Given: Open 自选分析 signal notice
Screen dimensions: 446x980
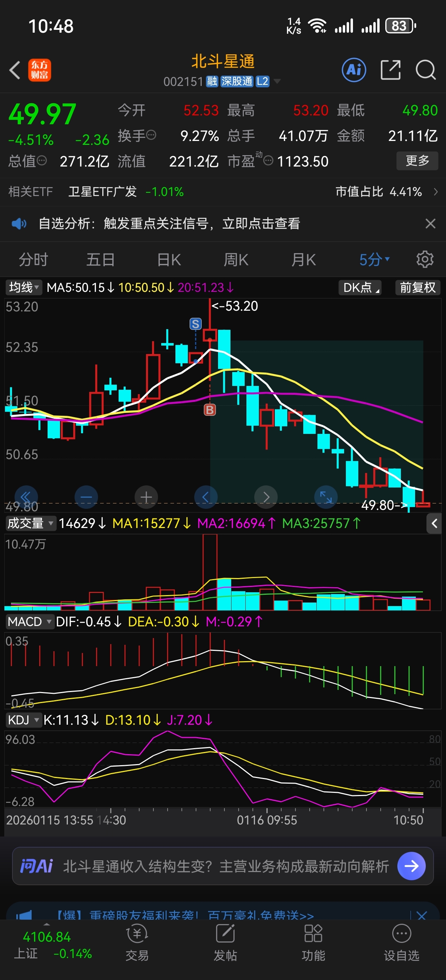Looking at the screenshot, I should pos(169,224).
